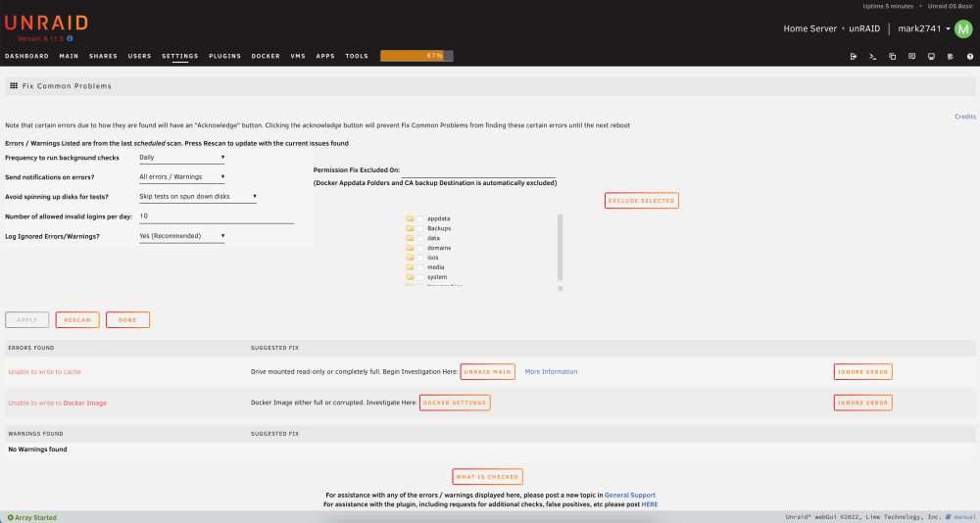Click the UNRAID logo

tap(46, 24)
